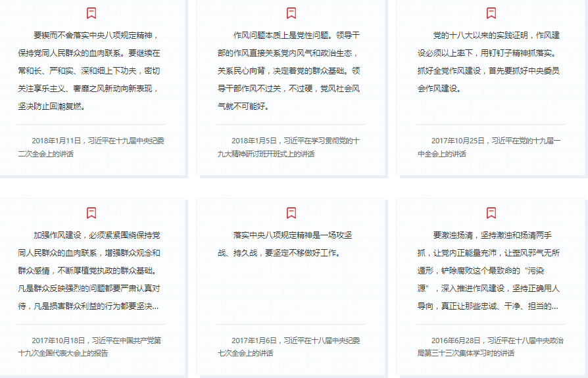Click the bookmark icon above the 作风问题本质上是党性问题 quote
The height and width of the screenshot is (378, 588).
(x=291, y=13)
